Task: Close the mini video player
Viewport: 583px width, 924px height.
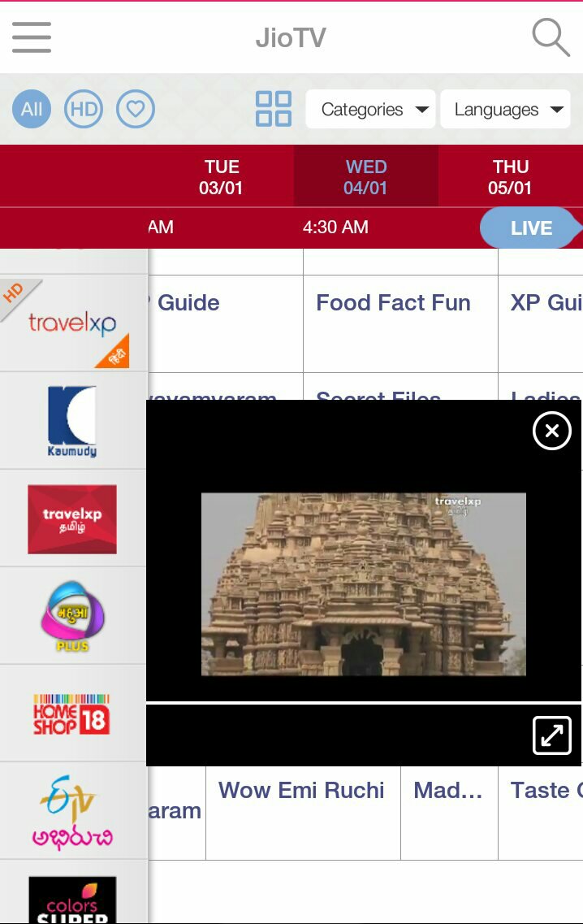Action: point(552,432)
